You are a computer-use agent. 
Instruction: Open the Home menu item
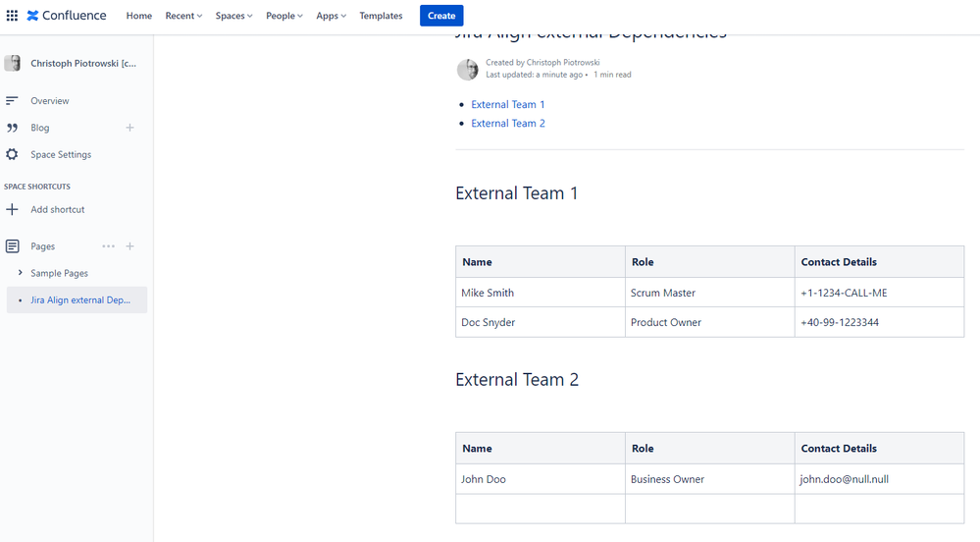point(138,16)
